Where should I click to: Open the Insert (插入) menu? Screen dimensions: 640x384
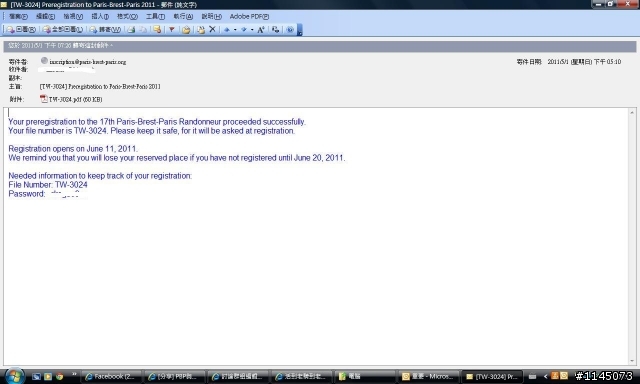click(100, 16)
